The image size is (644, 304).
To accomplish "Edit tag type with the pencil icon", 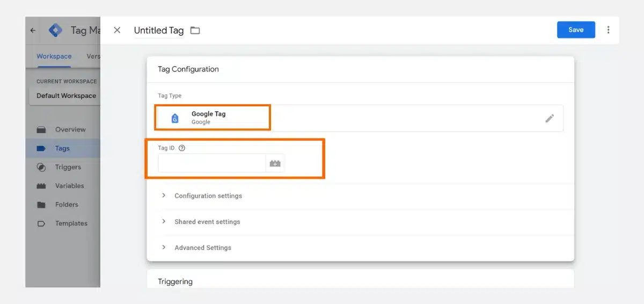I will (550, 118).
